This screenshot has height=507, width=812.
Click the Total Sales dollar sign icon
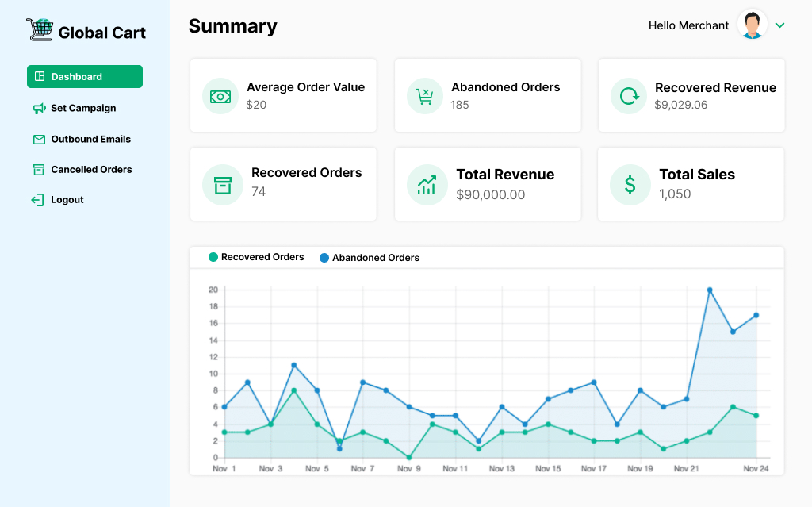pos(630,185)
